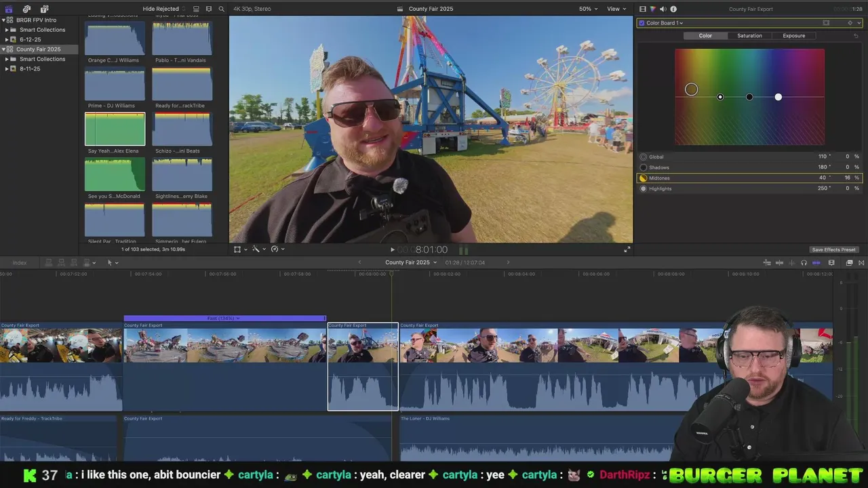
Task: Show the Info inspector icon
Action: pyautogui.click(x=673, y=9)
